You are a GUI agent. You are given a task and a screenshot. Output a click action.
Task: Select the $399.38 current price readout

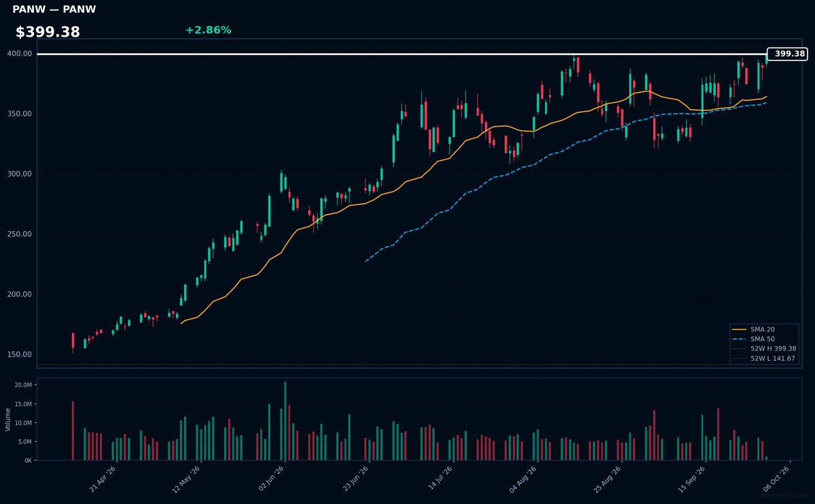click(48, 32)
